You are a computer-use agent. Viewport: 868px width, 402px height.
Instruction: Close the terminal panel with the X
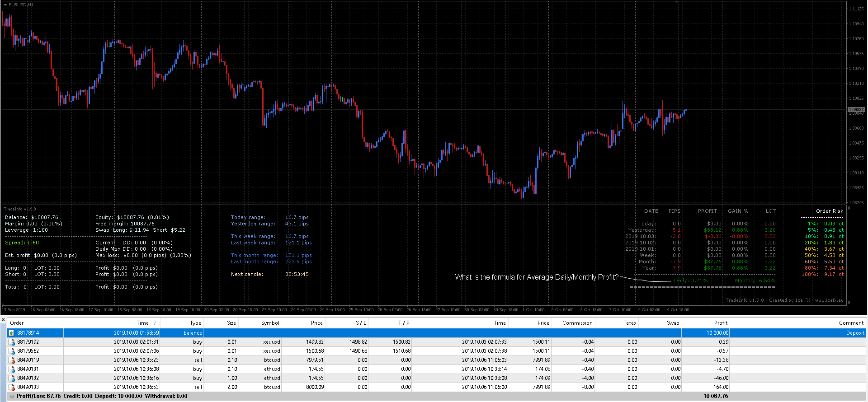click(3, 320)
